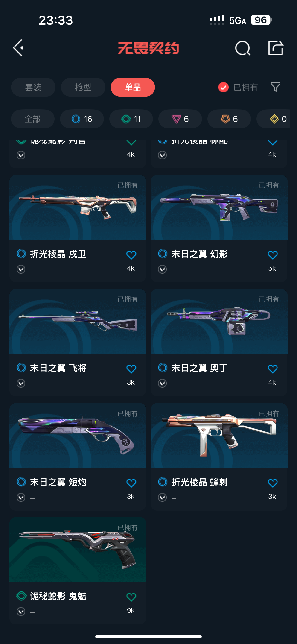The width and height of the screenshot is (297, 644).
Task: Tap the back arrow icon
Action: coord(18,47)
